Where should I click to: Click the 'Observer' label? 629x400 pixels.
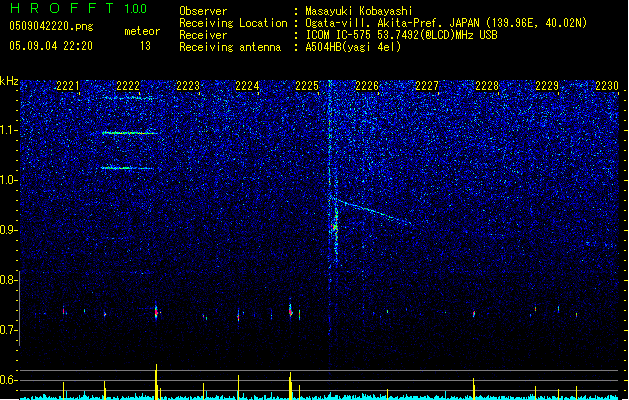203,11
